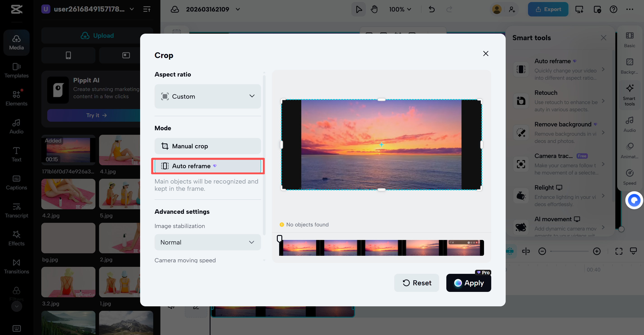Select Auto reframe mode
644x335 pixels.
click(208, 166)
